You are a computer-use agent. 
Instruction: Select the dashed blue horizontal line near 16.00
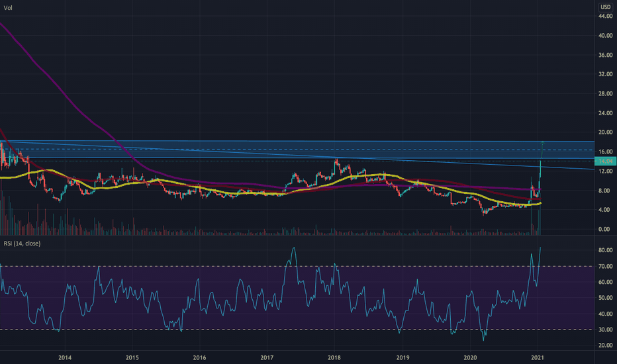point(297,150)
